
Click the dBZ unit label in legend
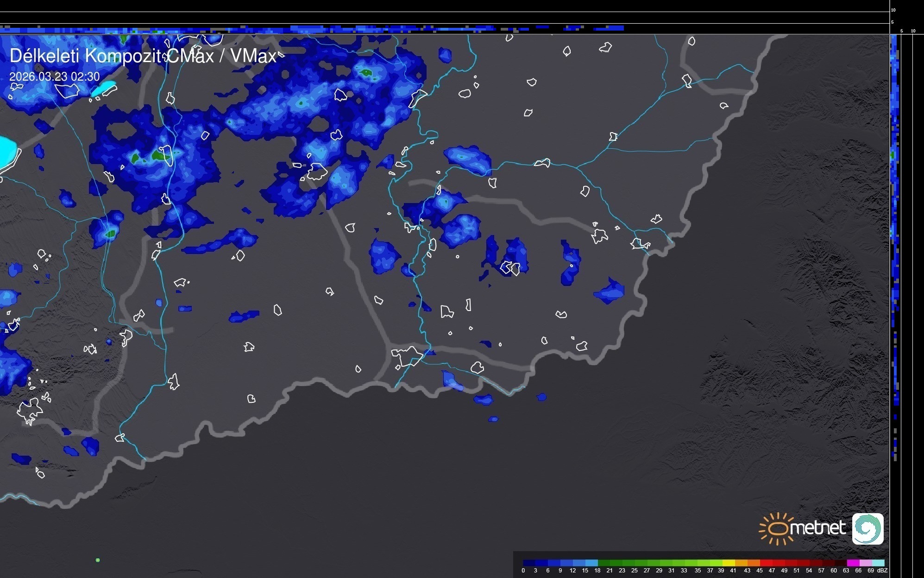pos(882,571)
